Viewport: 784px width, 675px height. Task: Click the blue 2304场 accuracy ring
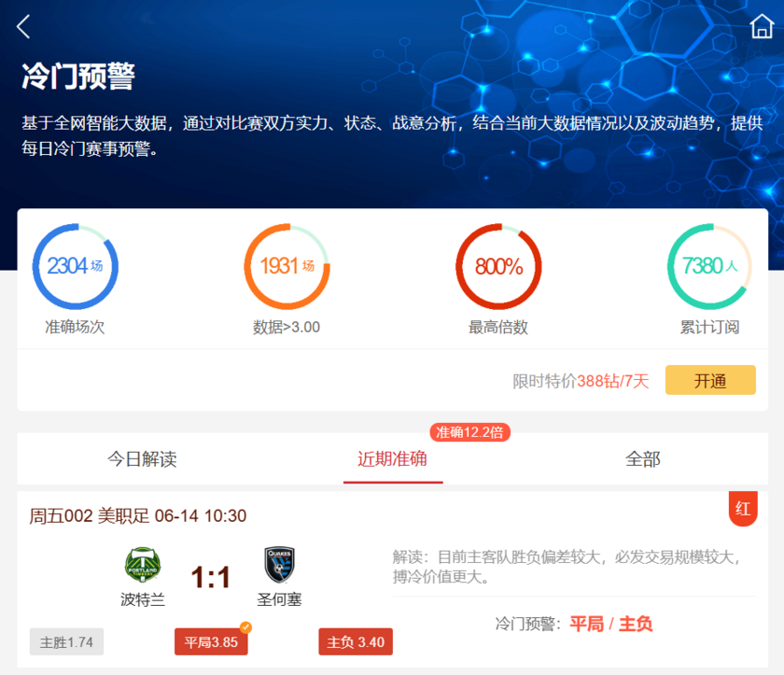(x=75, y=266)
